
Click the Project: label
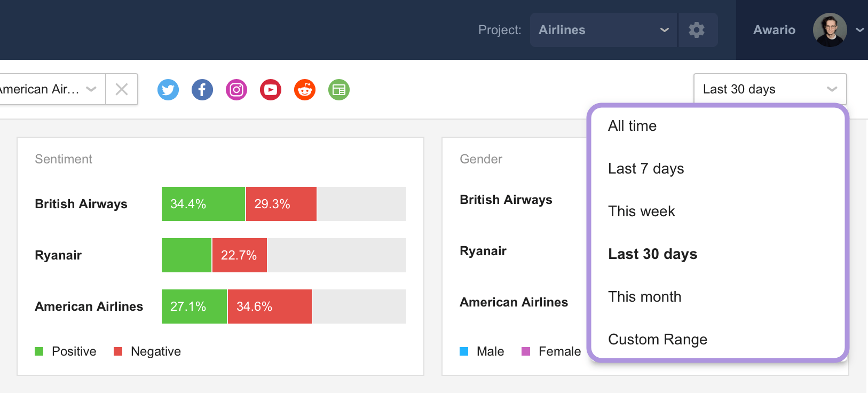(500, 30)
